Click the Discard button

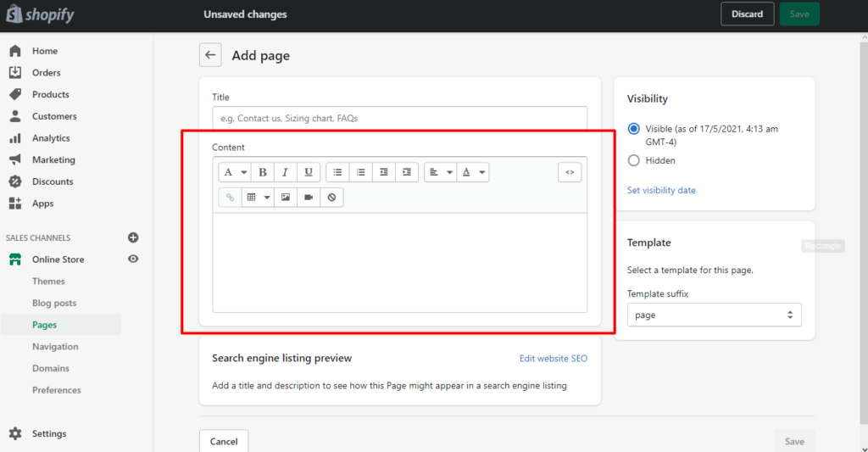click(x=748, y=14)
